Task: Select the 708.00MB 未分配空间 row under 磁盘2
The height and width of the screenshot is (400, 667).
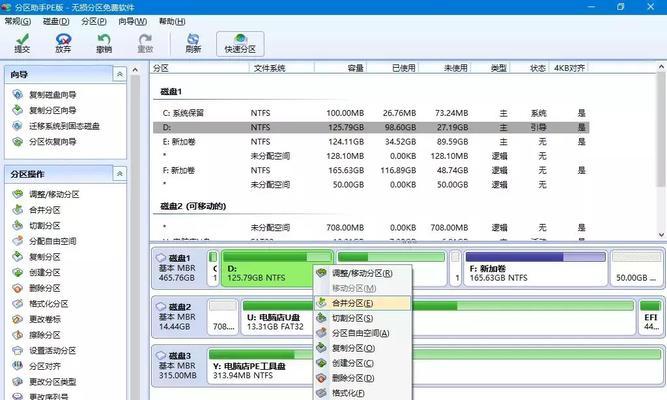Action: [x=371, y=228]
